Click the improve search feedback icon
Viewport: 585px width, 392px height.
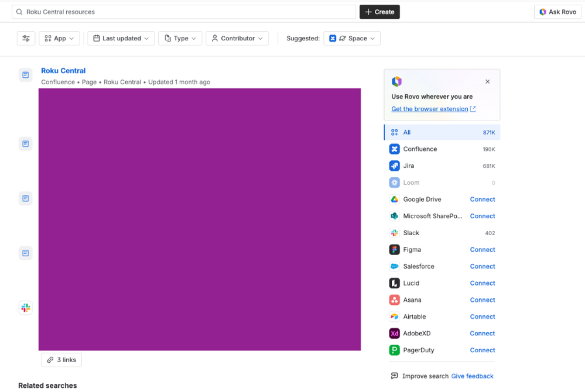pos(394,376)
